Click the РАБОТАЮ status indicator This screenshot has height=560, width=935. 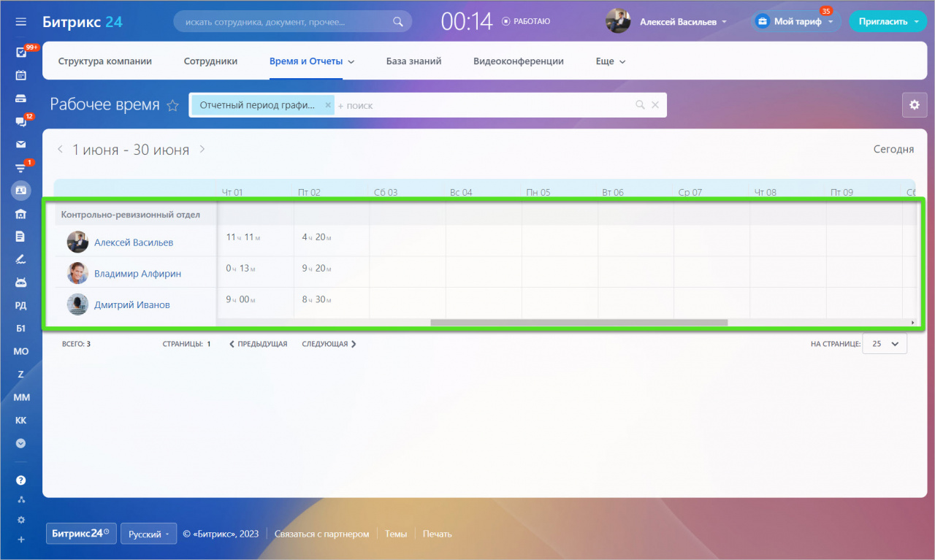pyautogui.click(x=526, y=22)
